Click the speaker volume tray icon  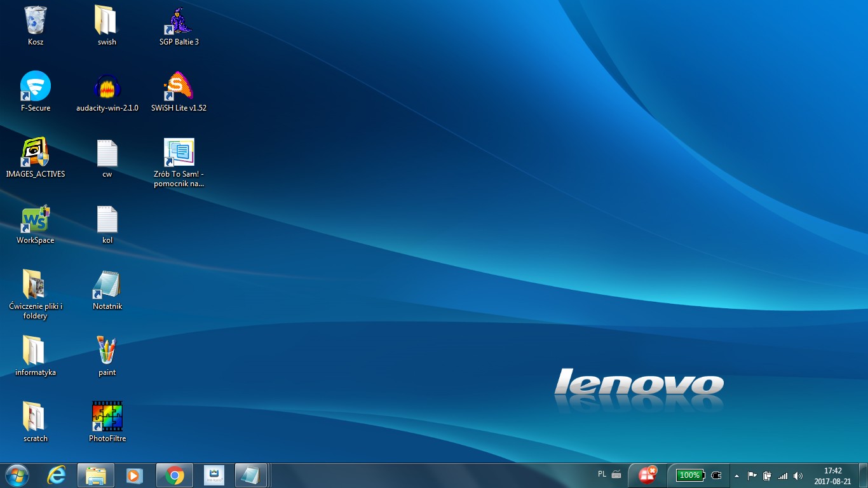[798, 475]
